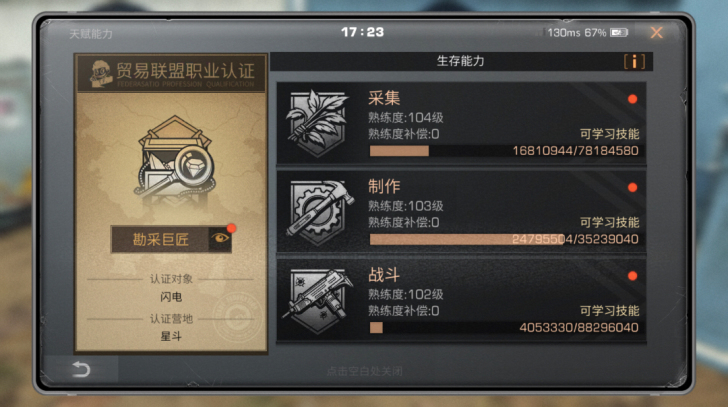728x407 pixels.
Task: Click the battery status icon
Action: point(619,32)
